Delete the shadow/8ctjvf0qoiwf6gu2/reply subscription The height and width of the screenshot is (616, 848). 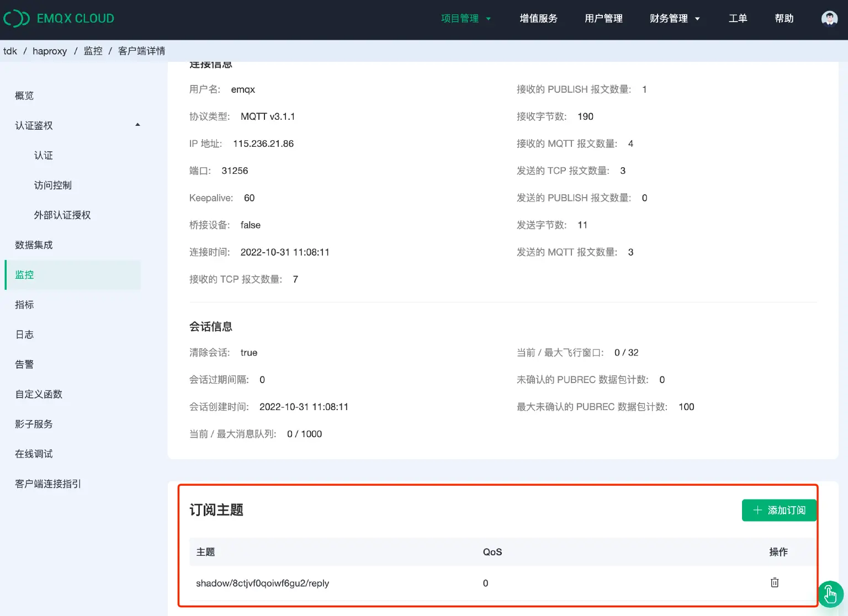pyautogui.click(x=775, y=582)
